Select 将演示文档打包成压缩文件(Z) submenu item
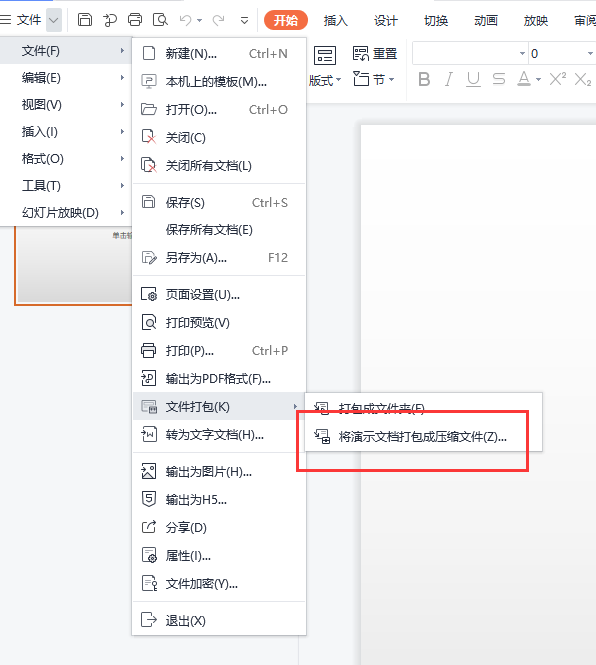596x665 pixels. 423,436
